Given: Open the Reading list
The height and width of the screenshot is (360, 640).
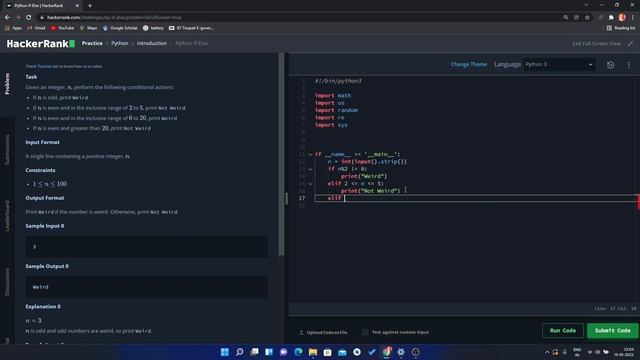Looking at the screenshot, I should [x=621, y=28].
